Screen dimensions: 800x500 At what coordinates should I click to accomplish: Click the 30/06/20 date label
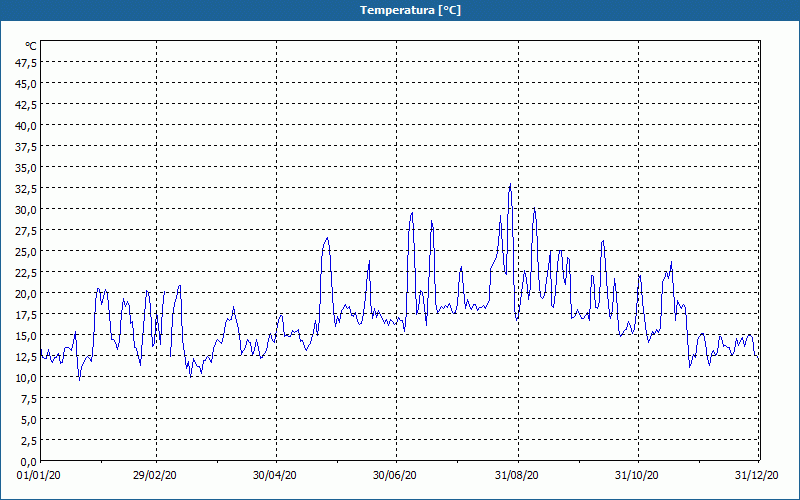394,475
